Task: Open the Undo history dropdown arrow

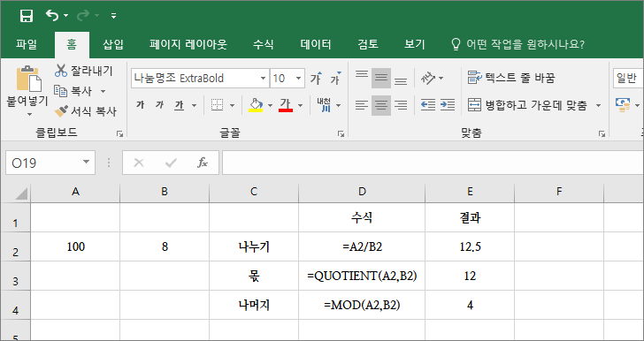Action: click(x=66, y=16)
